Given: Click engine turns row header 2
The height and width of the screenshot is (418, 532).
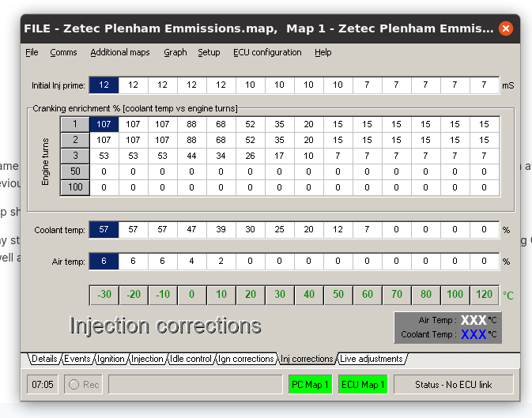Looking at the screenshot, I should (75, 140).
